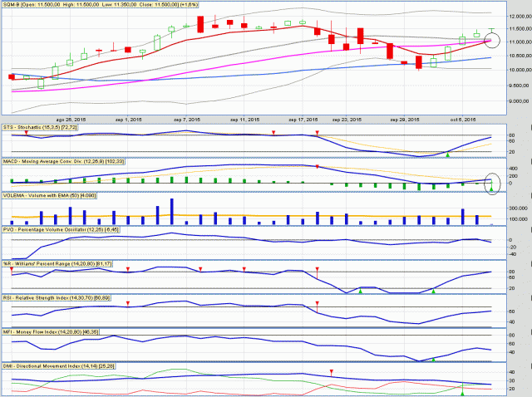
Task: Click the 400 value on MACD axis
Action: click(x=513, y=169)
